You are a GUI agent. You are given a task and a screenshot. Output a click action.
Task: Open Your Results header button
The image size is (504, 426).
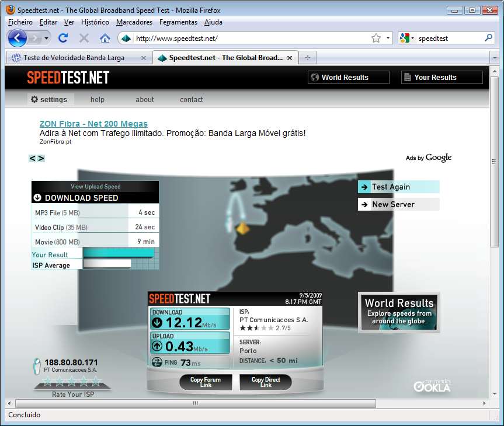tap(442, 78)
